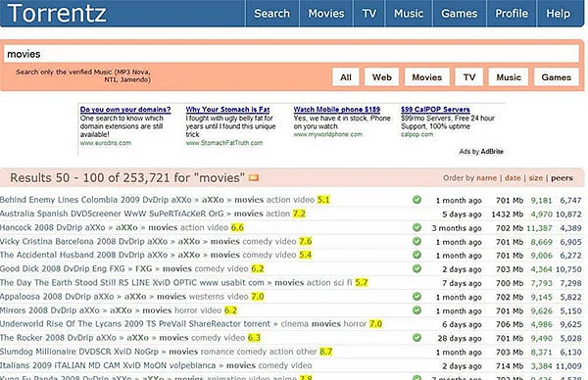Image resolution: width=588 pixels, height=380 pixels.
Task: Filter search with the All button
Action: (346, 77)
